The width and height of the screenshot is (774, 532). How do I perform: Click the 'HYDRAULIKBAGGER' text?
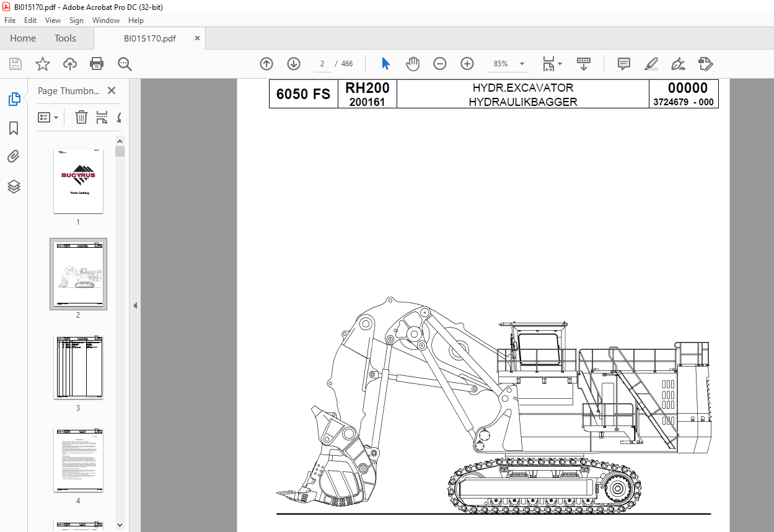523,102
